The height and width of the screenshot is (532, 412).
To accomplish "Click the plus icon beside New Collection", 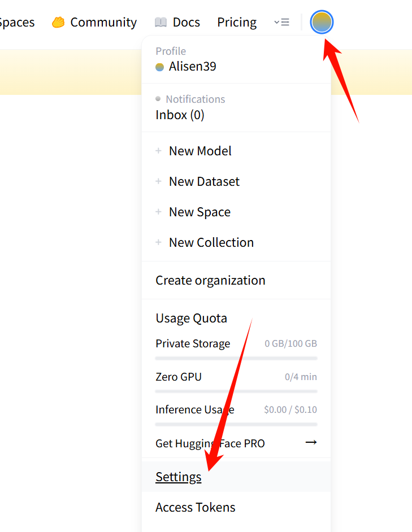I will coord(159,243).
